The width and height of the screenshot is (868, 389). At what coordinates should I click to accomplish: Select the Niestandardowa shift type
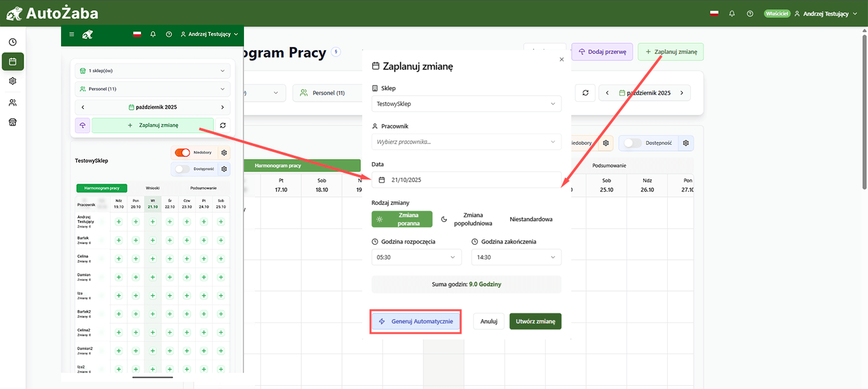pos(531,219)
